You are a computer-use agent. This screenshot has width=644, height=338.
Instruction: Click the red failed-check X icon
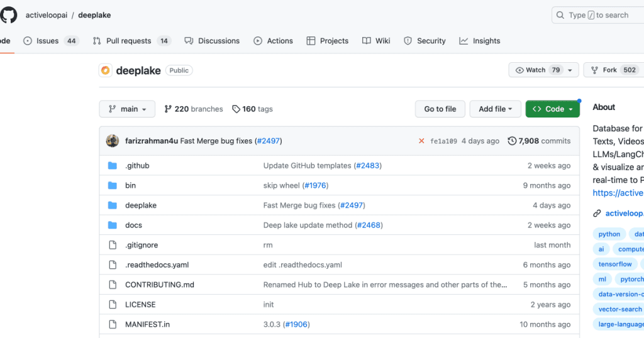pos(421,141)
